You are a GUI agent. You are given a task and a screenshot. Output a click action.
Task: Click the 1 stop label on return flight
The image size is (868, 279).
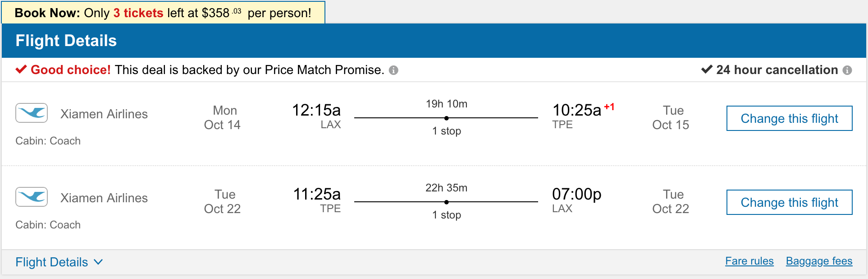point(446,215)
